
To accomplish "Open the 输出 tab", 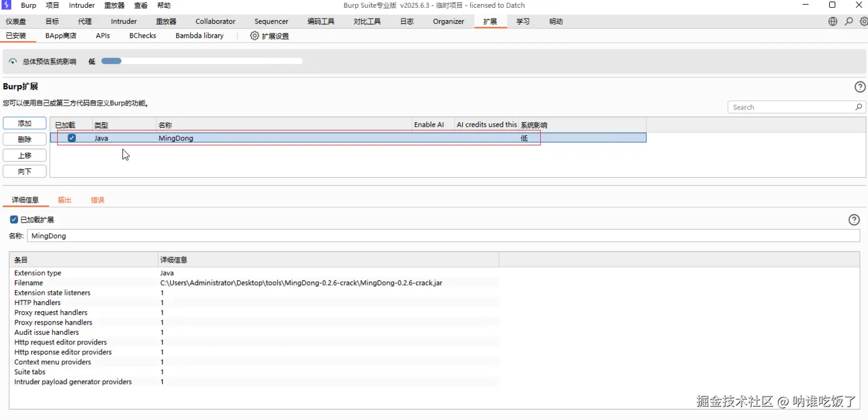I will tap(64, 200).
